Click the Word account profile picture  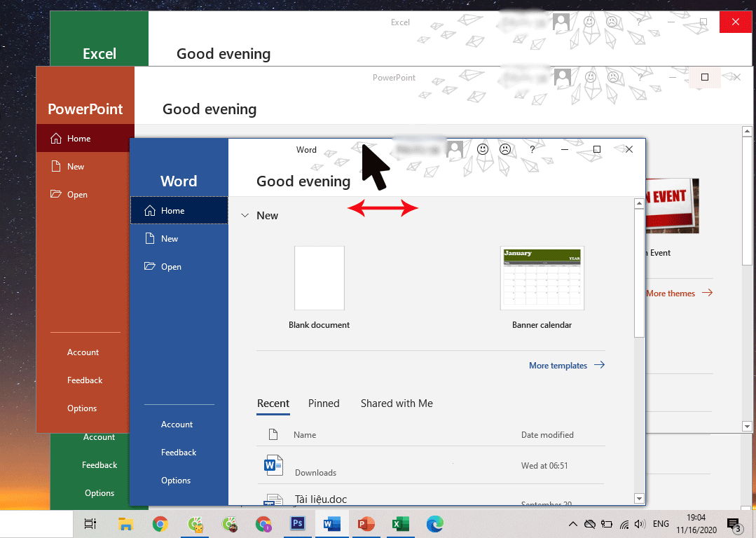click(x=455, y=149)
